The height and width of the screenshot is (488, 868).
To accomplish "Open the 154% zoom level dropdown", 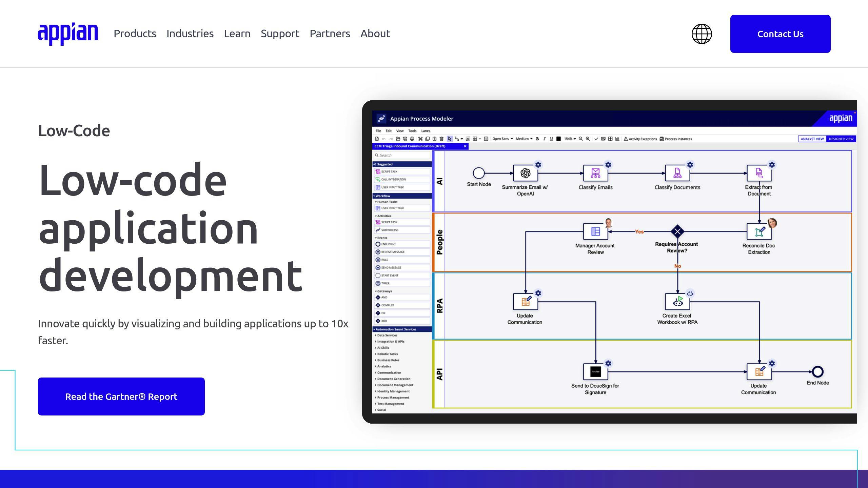I will coord(570,139).
